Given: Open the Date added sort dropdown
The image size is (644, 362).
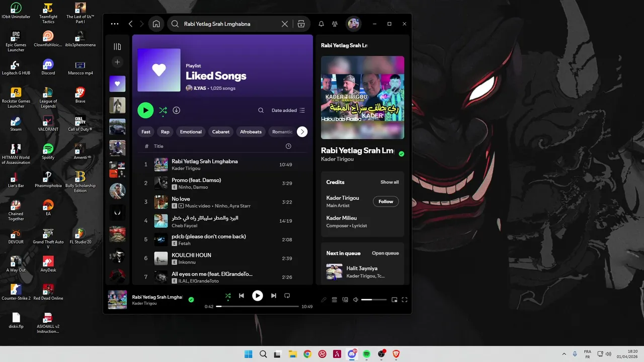Looking at the screenshot, I should click(x=288, y=110).
